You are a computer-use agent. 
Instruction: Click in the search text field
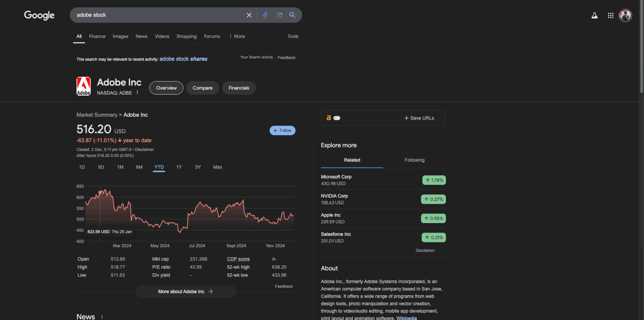click(x=159, y=15)
